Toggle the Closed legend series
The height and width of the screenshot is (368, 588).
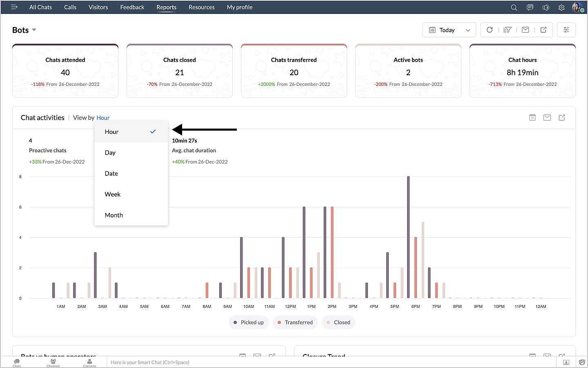(338, 323)
